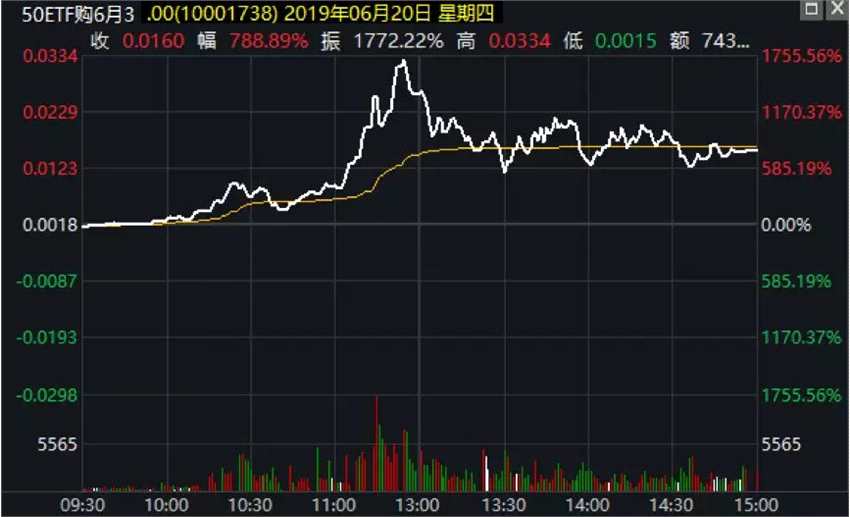850x517 pixels.
Task: Click the maximize window icon
Action: (812, 9)
